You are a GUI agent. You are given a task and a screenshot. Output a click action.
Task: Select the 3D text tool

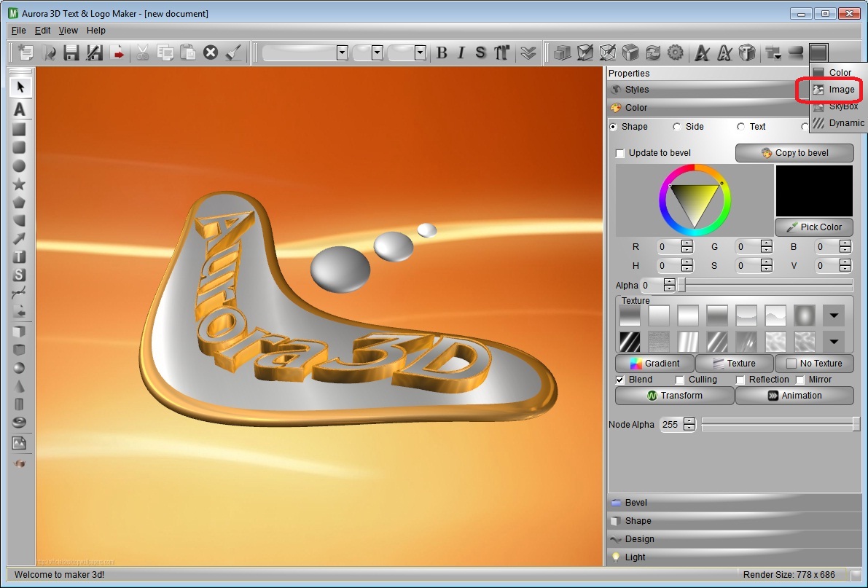coord(20,109)
